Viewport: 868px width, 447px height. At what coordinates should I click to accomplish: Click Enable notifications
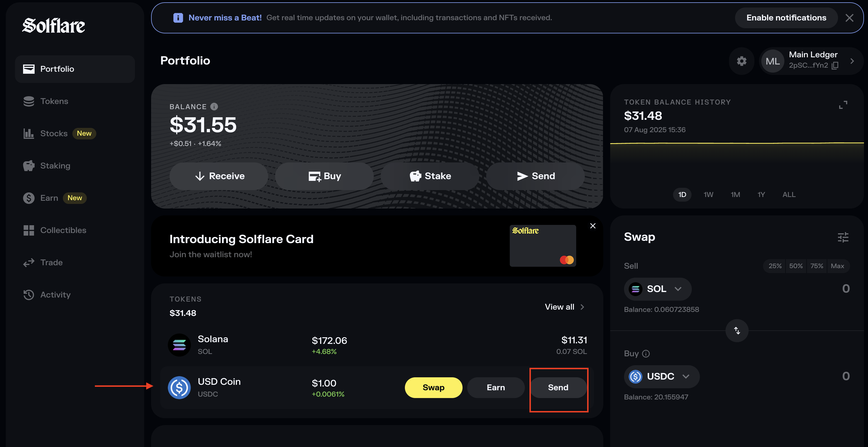pos(786,18)
